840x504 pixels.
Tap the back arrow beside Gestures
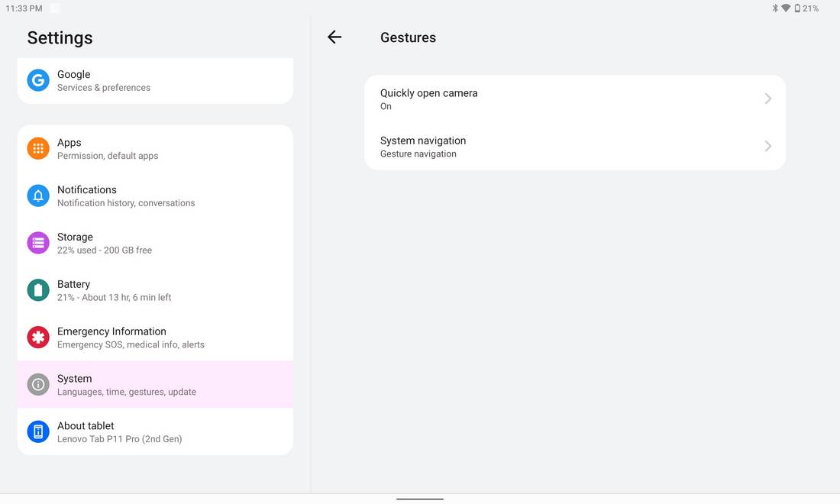tap(334, 37)
